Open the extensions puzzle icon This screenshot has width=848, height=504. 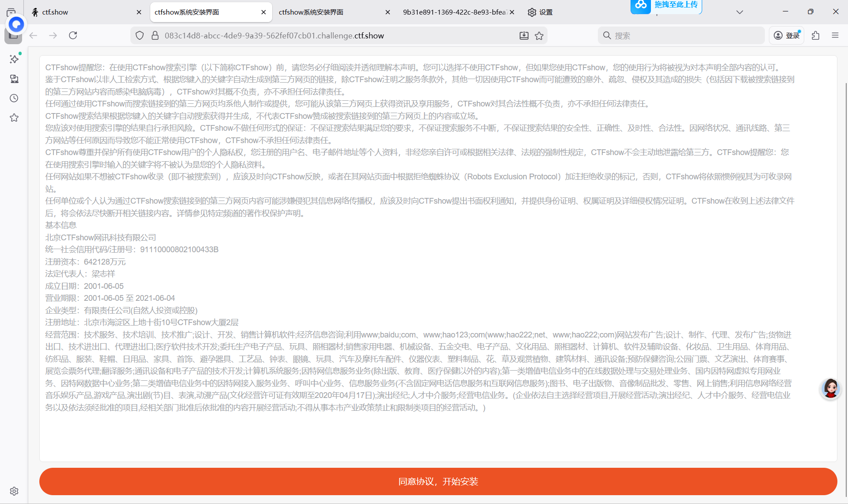click(x=815, y=35)
